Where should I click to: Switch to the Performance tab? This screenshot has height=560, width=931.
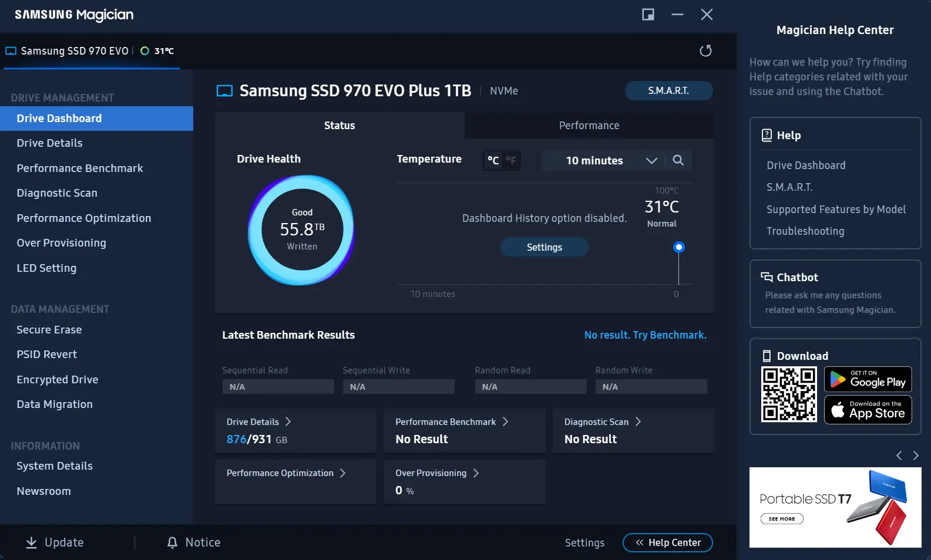click(589, 125)
